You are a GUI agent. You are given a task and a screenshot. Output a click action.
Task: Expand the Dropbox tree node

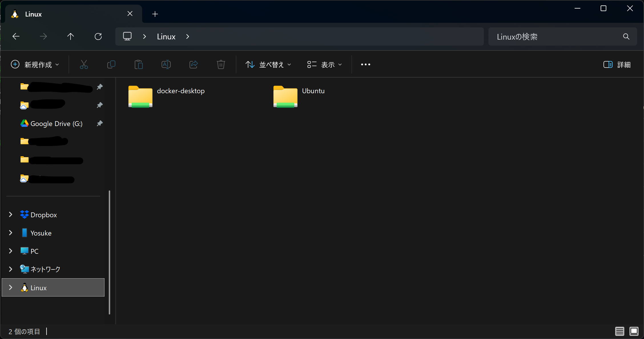11,215
